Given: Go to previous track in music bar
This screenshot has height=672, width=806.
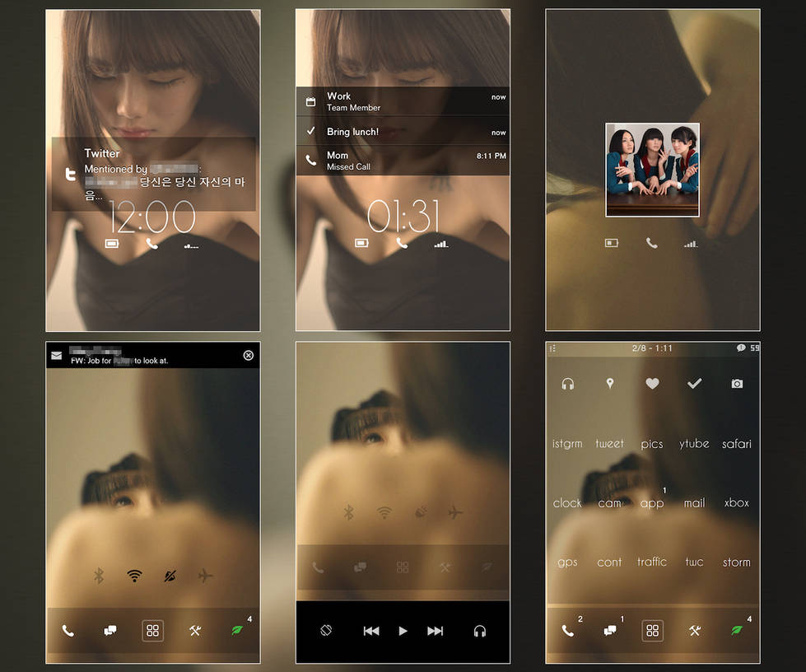Looking at the screenshot, I should coord(371,631).
